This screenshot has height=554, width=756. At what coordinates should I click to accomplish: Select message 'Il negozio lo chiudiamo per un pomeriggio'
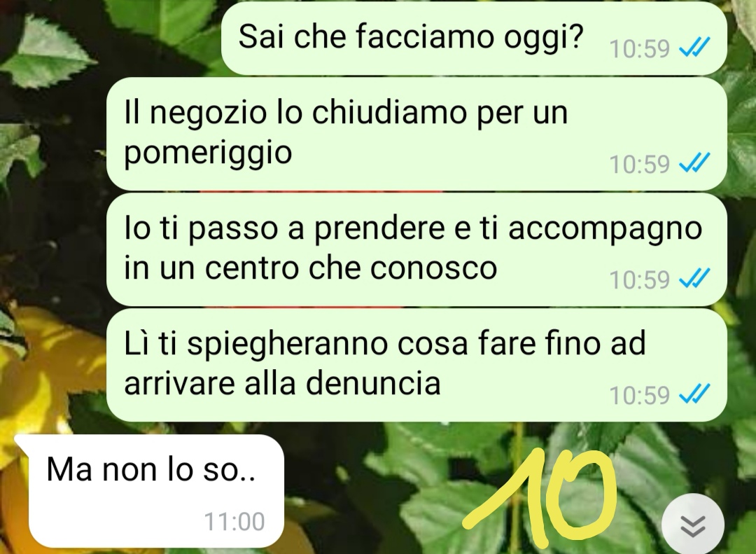[416, 134]
